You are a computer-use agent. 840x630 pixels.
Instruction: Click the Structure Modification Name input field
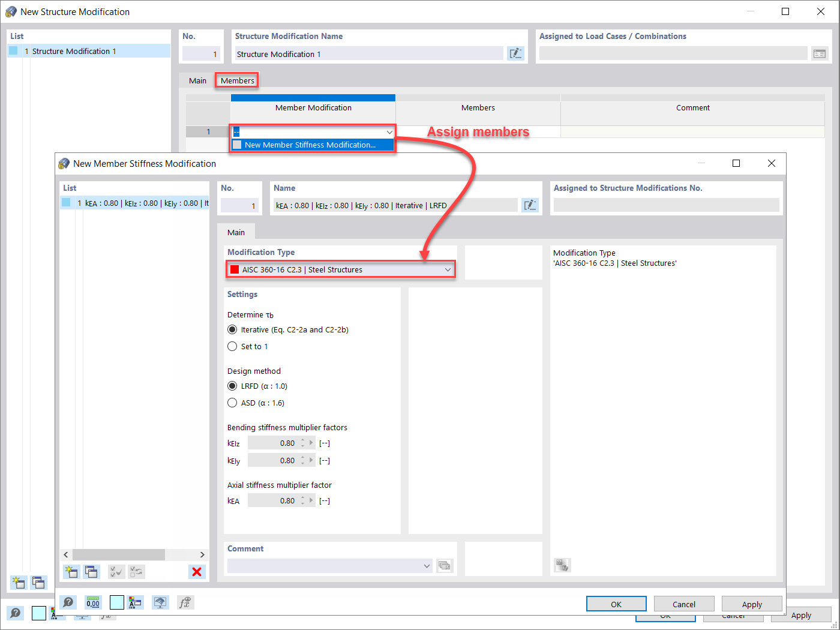369,53
